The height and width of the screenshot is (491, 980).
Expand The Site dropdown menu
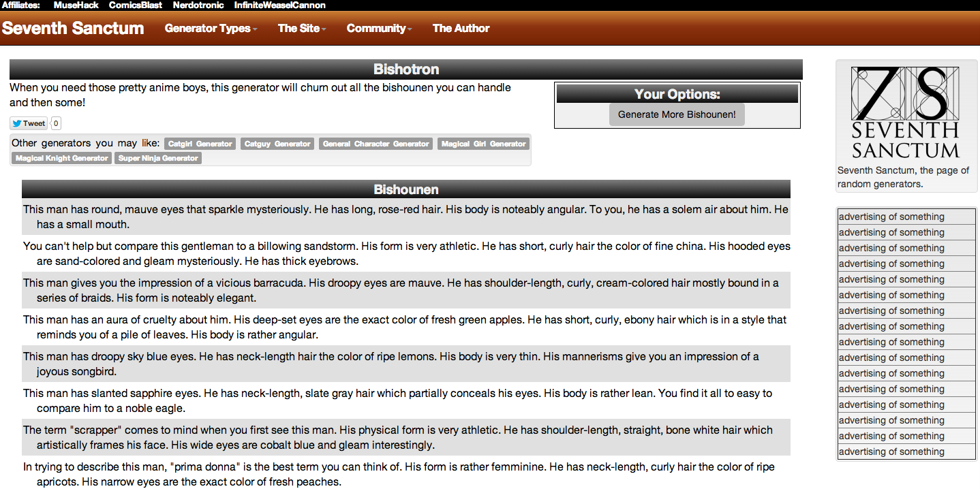(302, 29)
